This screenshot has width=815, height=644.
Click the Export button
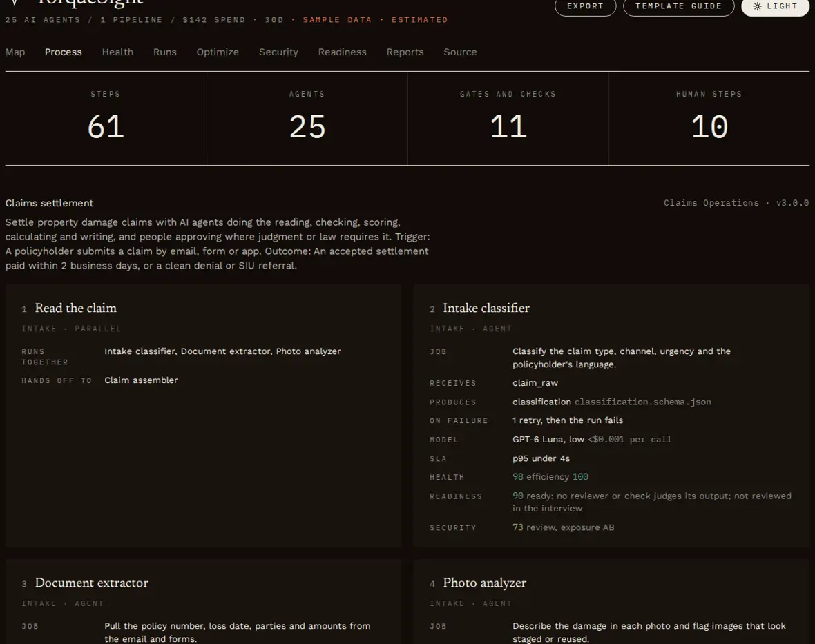click(x=585, y=6)
